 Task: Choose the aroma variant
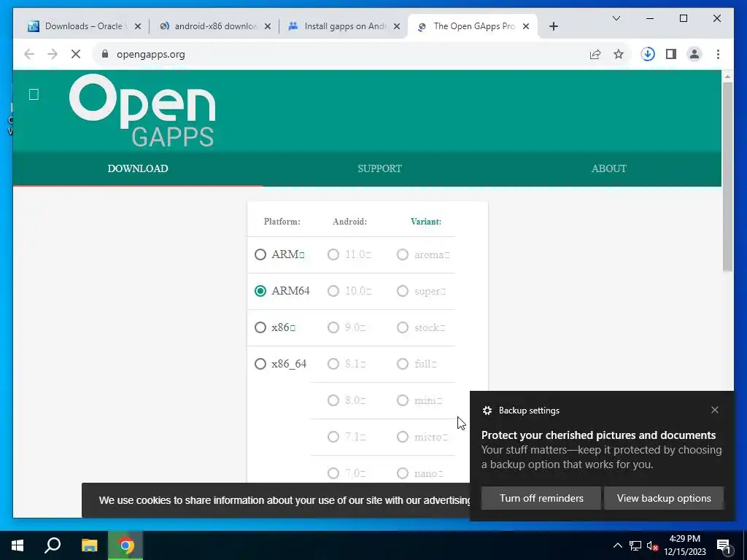click(x=403, y=254)
